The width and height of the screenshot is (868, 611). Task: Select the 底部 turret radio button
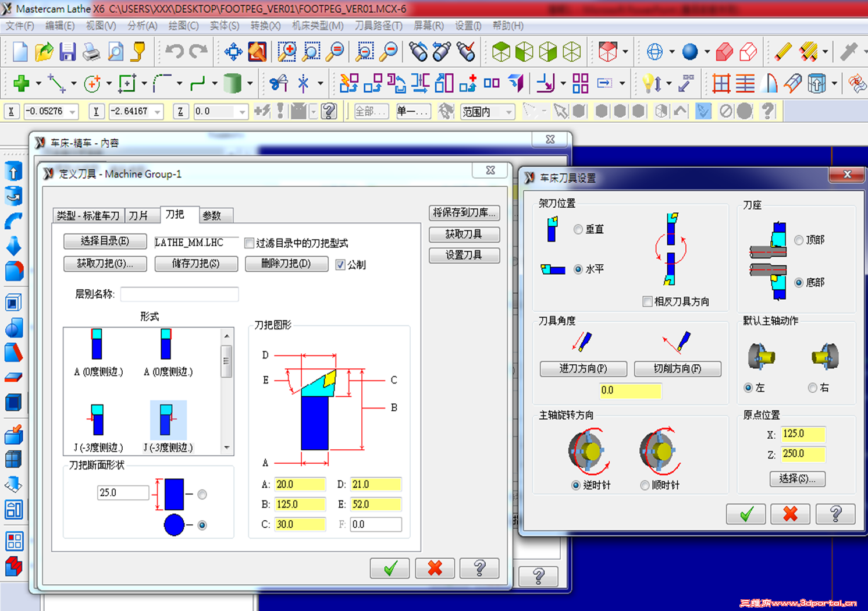click(x=799, y=282)
